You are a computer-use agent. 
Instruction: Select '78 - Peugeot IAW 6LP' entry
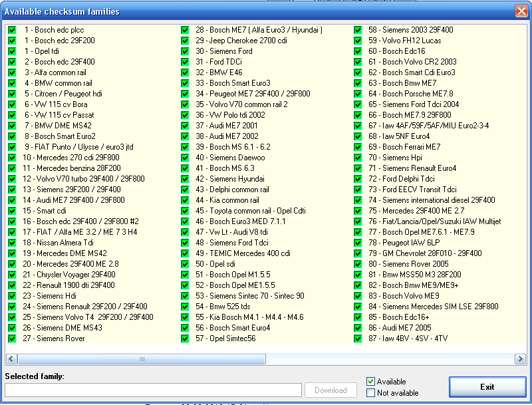pyautogui.click(x=404, y=243)
